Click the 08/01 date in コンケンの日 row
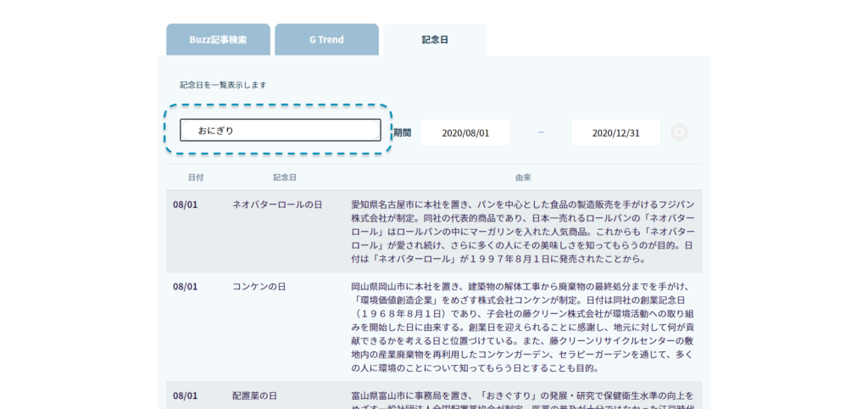 pyautogui.click(x=185, y=287)
